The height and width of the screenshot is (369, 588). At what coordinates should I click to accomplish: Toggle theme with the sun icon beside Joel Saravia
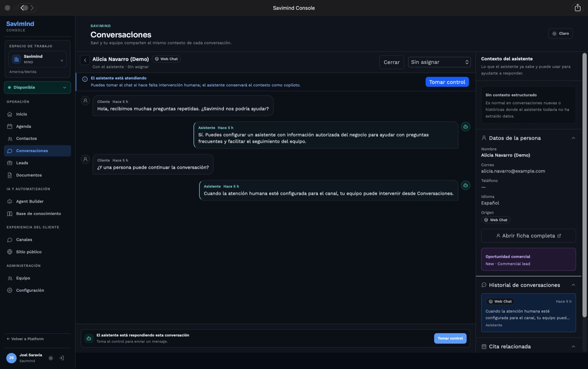point(51,358)
